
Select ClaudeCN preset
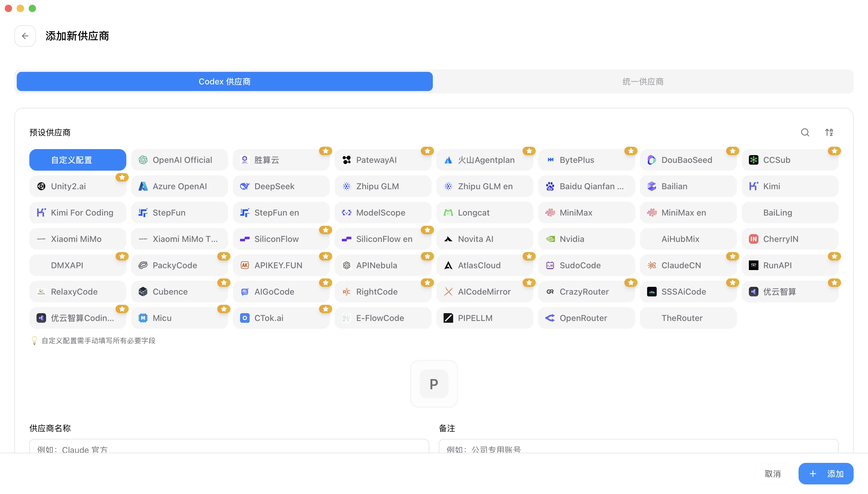tap(688, 265)
